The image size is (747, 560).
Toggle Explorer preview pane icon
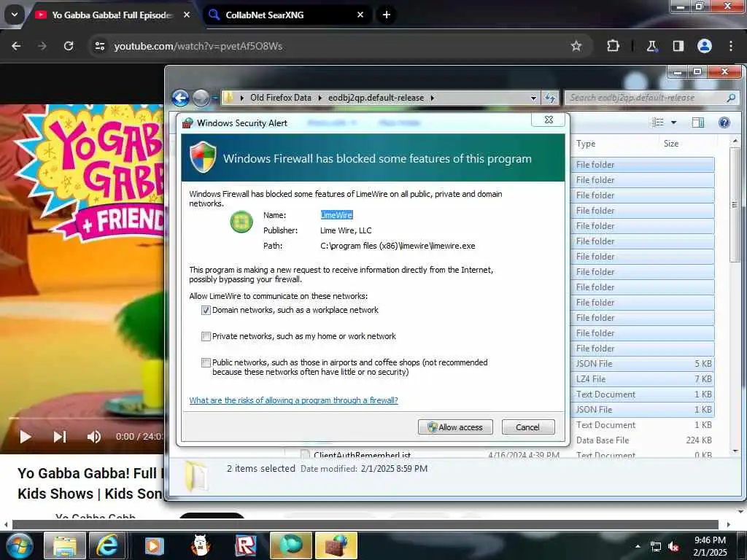click(698, 122)
